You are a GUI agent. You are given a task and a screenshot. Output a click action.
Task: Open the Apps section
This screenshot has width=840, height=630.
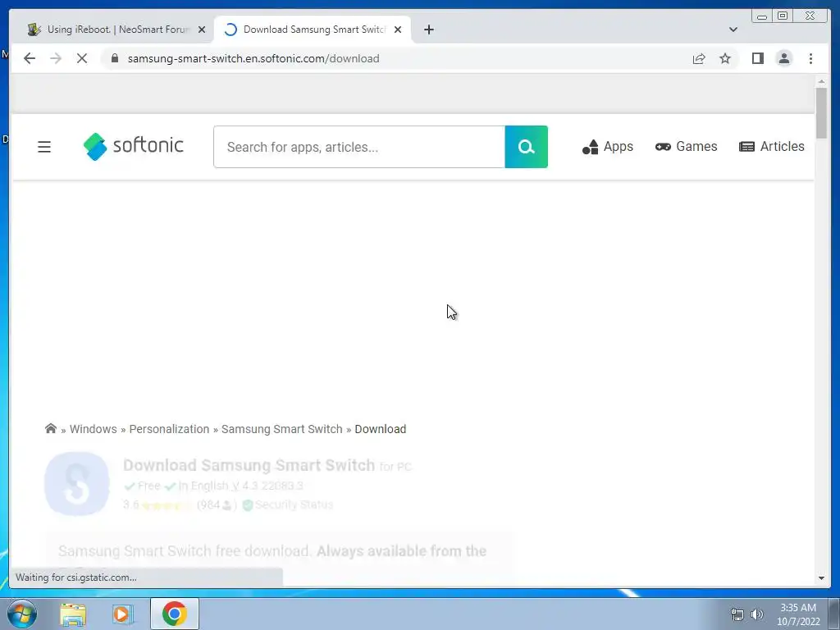(x=608, y=146)
